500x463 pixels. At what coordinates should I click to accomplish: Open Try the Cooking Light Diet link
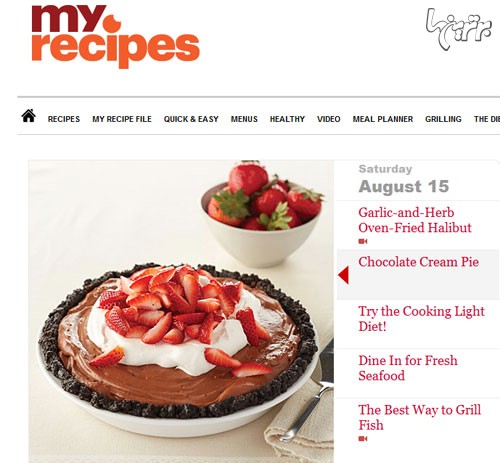[421, 319]
